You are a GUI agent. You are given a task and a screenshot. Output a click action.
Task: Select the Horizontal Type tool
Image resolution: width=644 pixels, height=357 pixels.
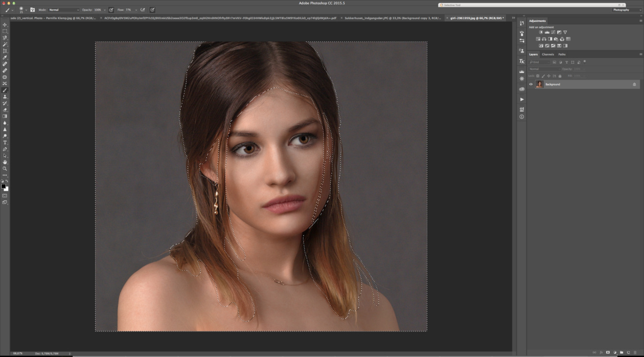[5, 143]
